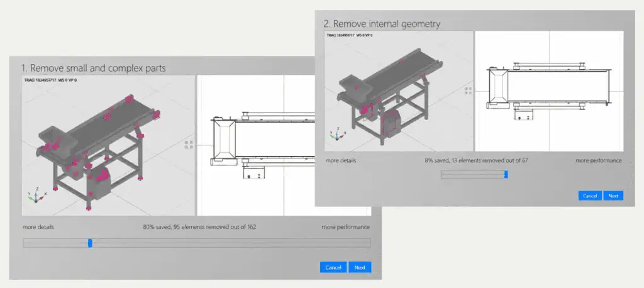This screenshot has width=644, height=288.
Task: Cancel the Remove small and complex parts dialog
Action: 333,267
